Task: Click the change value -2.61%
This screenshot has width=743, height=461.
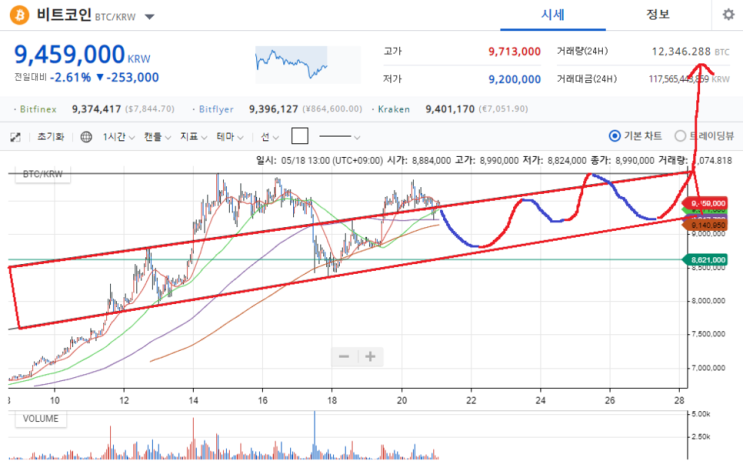Action: point(70,78)
